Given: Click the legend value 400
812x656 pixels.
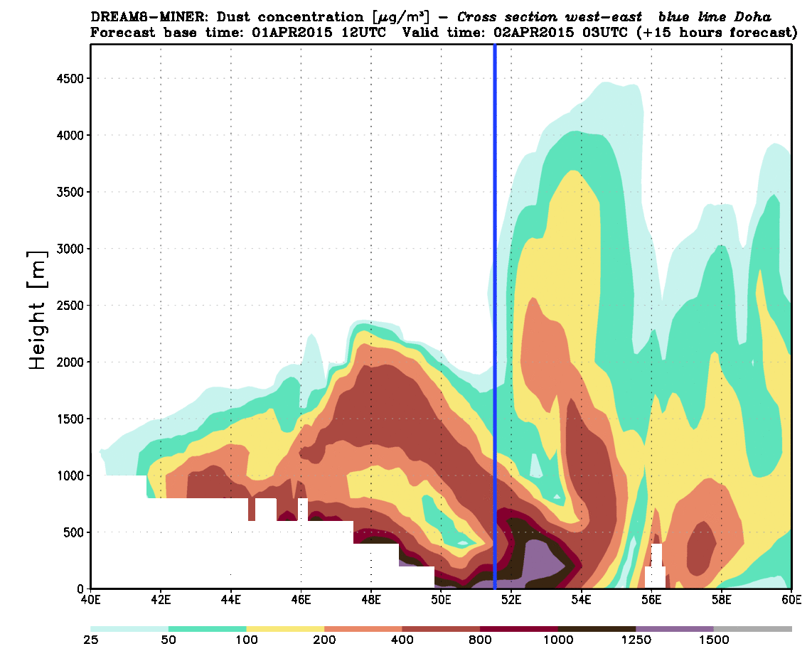Looking at the screenshot, I should (x=402, y=640).
